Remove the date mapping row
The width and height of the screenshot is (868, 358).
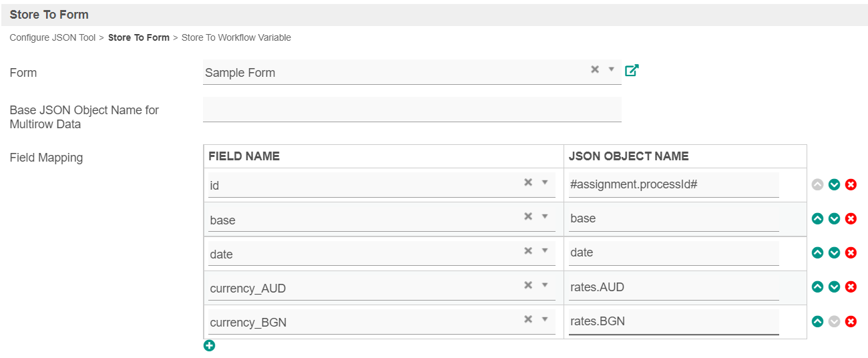[851, 252]
